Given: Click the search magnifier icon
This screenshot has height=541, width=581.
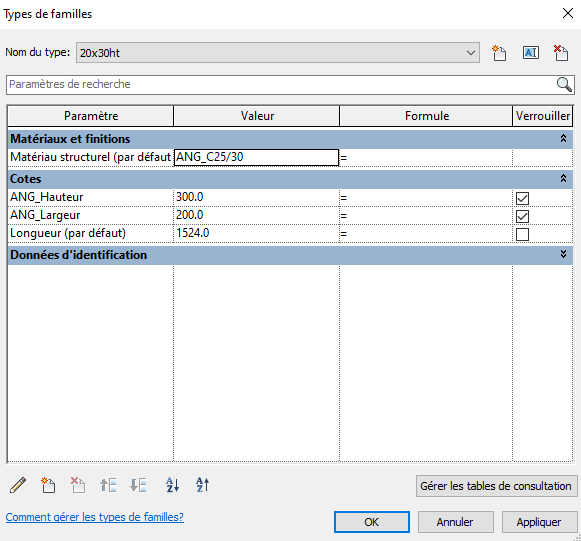Looking at the screenshot, I should click(564, 84).
